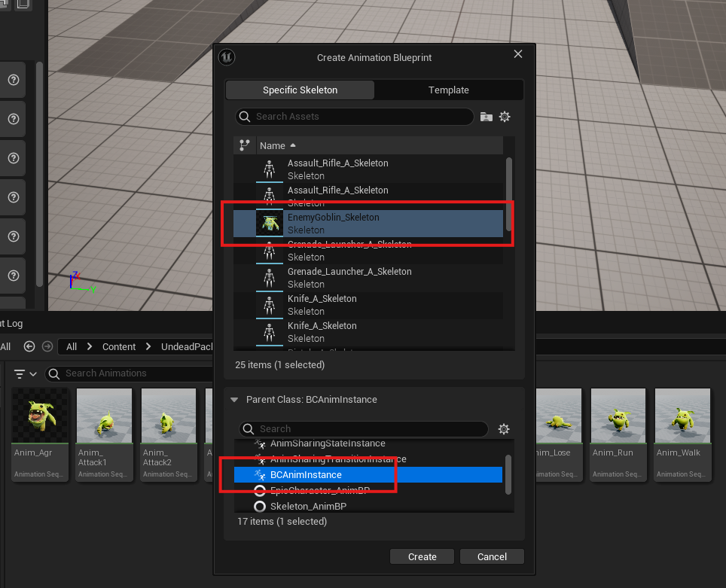726x588 pixels.
Task: Click the EnemyGoblin skeleton thumbnail icon
Action: (x=270, y=223)
